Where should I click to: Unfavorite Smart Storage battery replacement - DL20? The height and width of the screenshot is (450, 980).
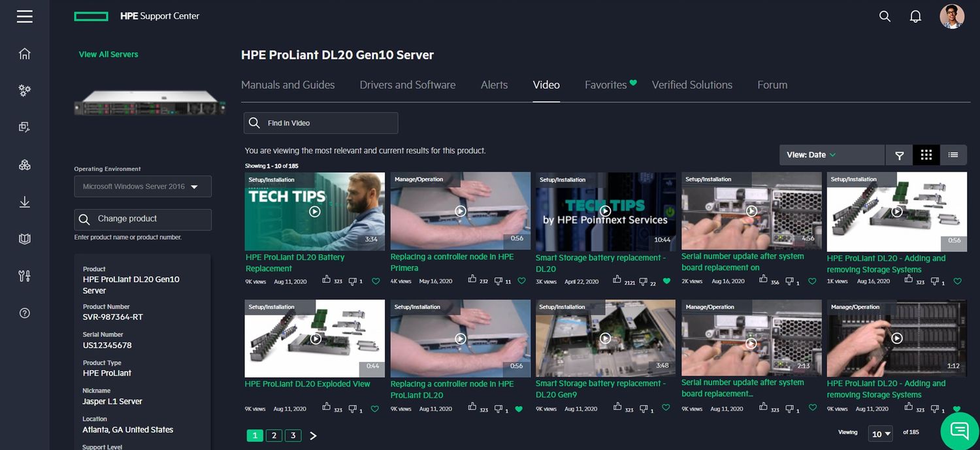(x=666, y=281)
